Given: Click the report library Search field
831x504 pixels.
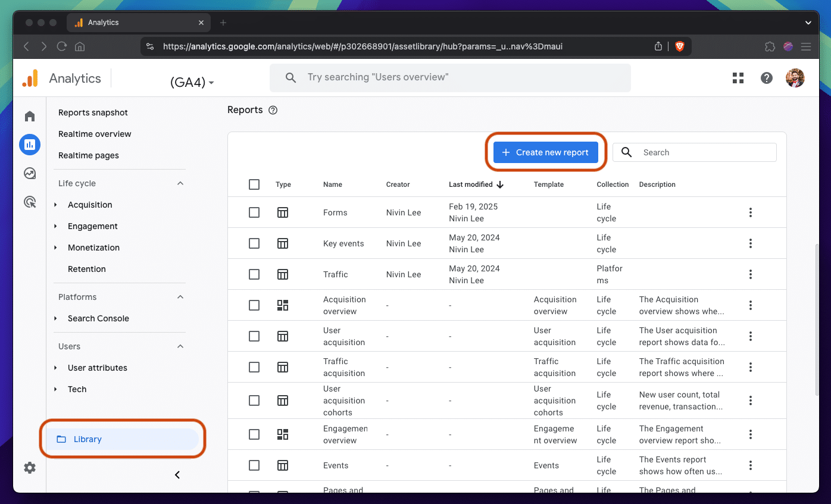Looking at the screenshot, I should pyautogui.click(x=695, y=152).
